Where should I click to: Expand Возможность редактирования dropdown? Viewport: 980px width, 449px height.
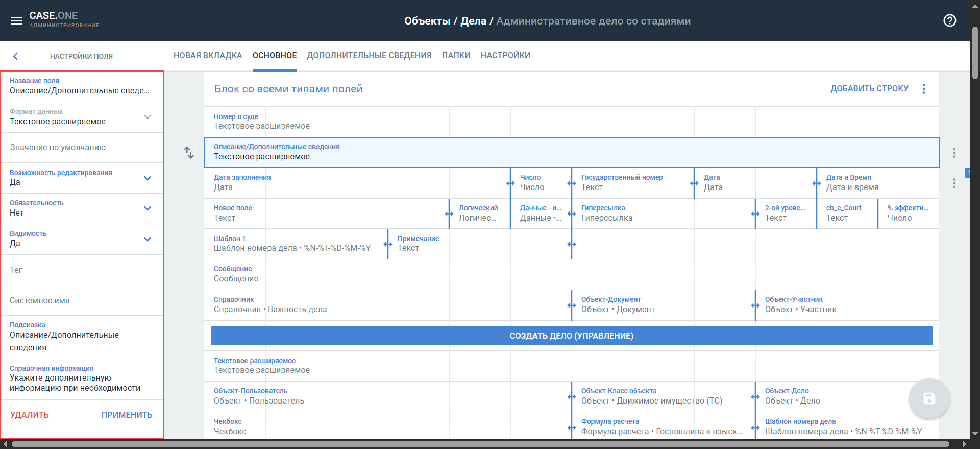(x=148, y=178)
